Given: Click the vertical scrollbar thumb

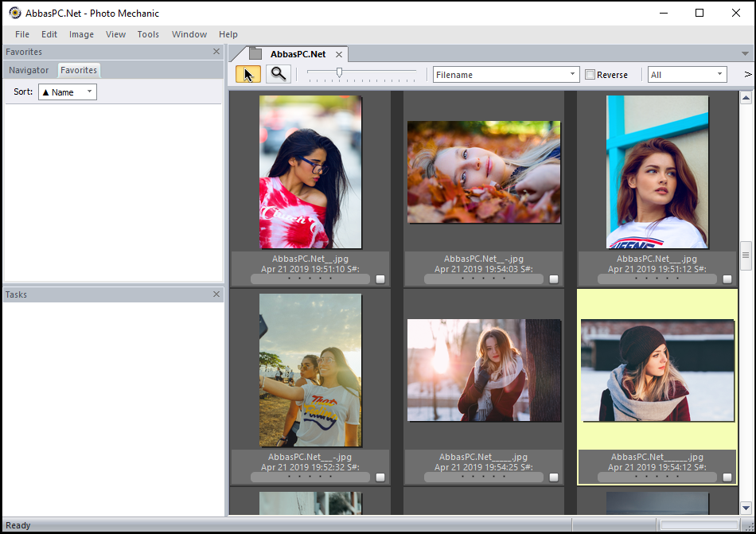Looking at the screenshot, I should (746, 255).
